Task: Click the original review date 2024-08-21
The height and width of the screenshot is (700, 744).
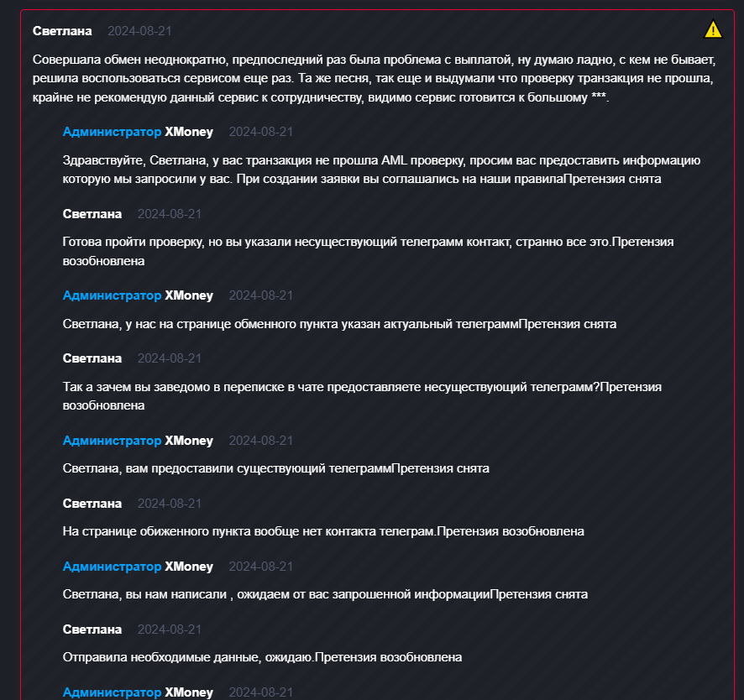Action: point(139,31)
